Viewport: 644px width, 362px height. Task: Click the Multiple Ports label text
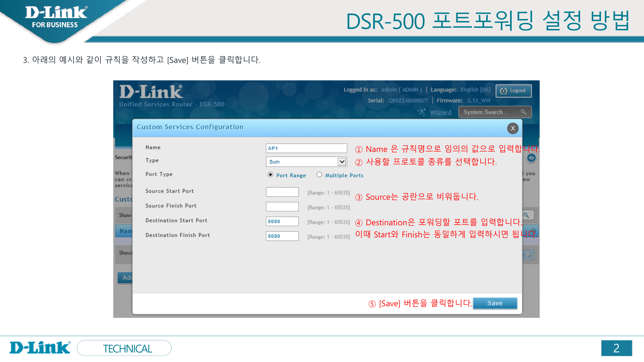click(344, 175)
